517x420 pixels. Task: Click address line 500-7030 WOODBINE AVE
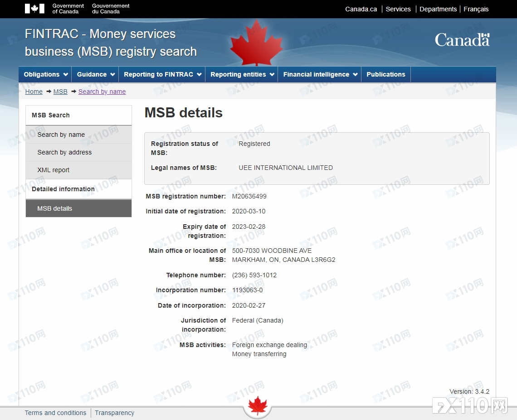(272, 251)
